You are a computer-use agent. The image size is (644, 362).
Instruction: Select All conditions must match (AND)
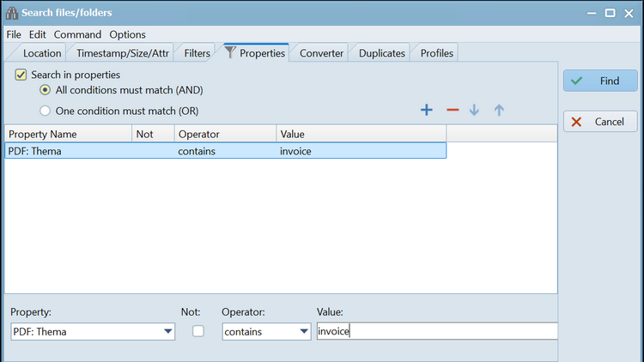coord(46,90)
